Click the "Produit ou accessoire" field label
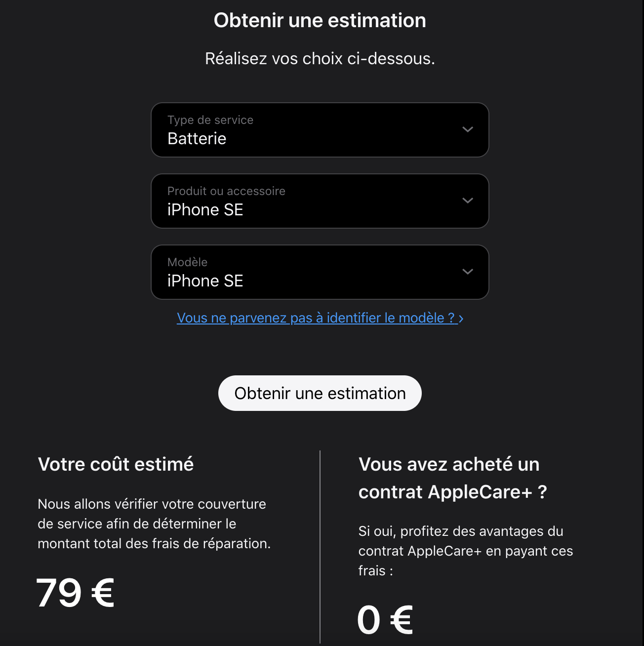Screen dimensions: 644x646 (x=226, y=191)
